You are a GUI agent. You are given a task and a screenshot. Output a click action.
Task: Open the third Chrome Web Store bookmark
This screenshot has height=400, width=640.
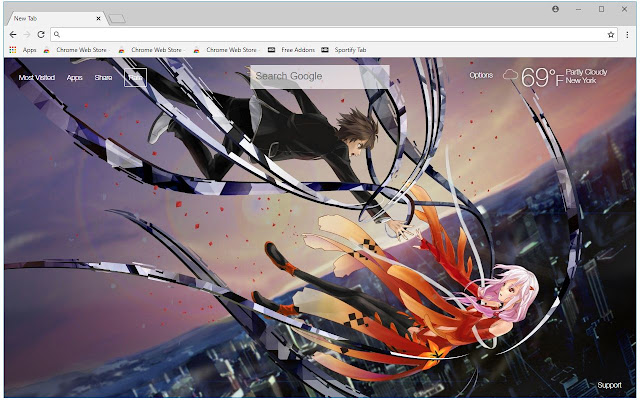coord(227,50)
